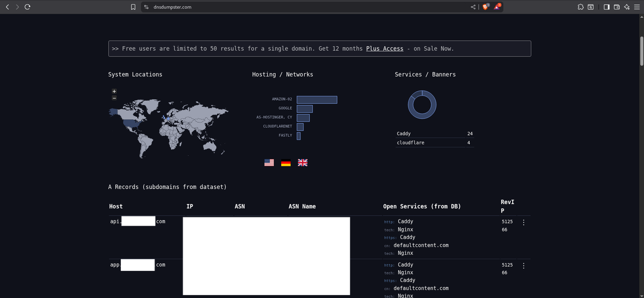
Task: Zoom out on the world map
Action: click(x=114, y=98)
